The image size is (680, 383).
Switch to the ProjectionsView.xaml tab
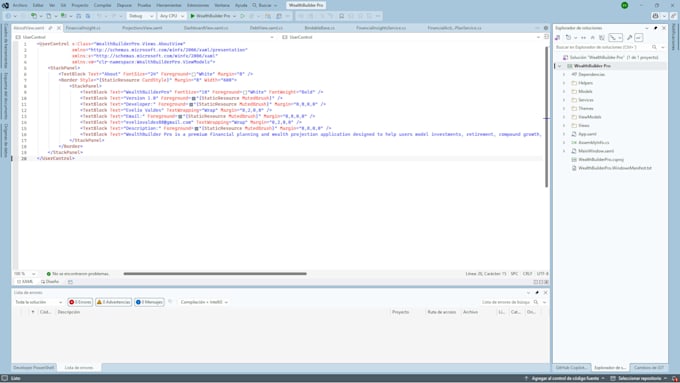point(142,28)
